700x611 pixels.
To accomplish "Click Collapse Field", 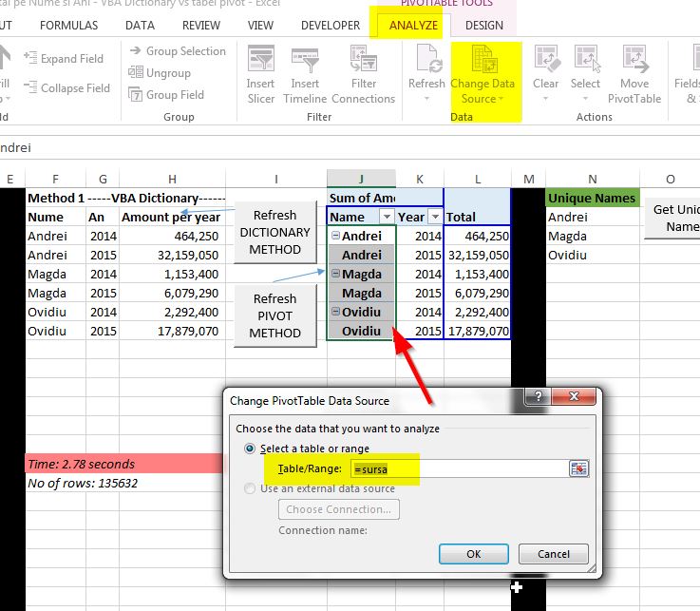I will (x=66, y=88).
